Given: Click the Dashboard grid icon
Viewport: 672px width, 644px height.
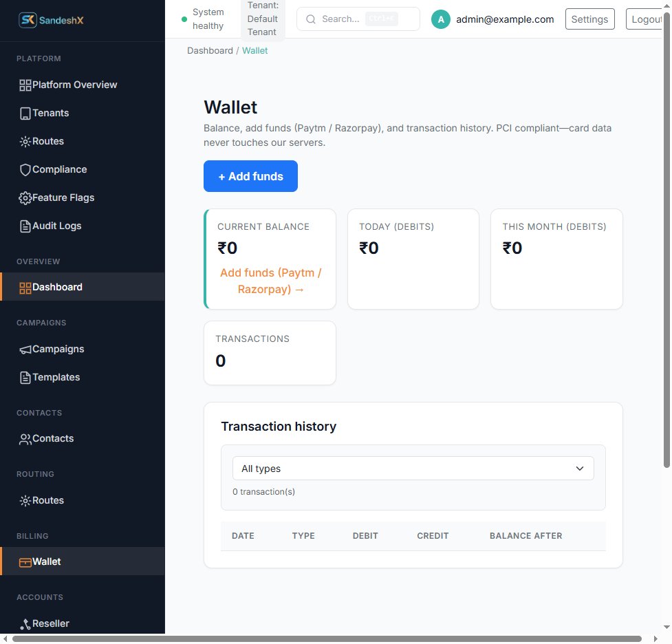Looking at the screenshot, I should [25, 288].
